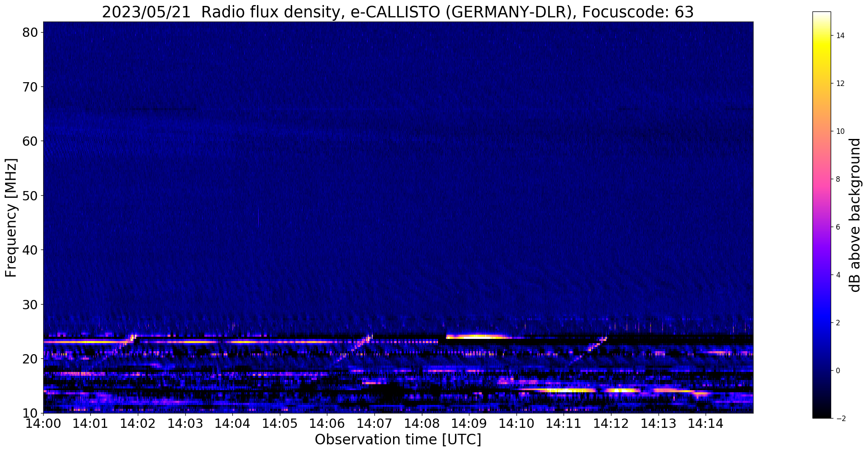
Task: Click the 14:00 time tick label
Action: [43, 424]
